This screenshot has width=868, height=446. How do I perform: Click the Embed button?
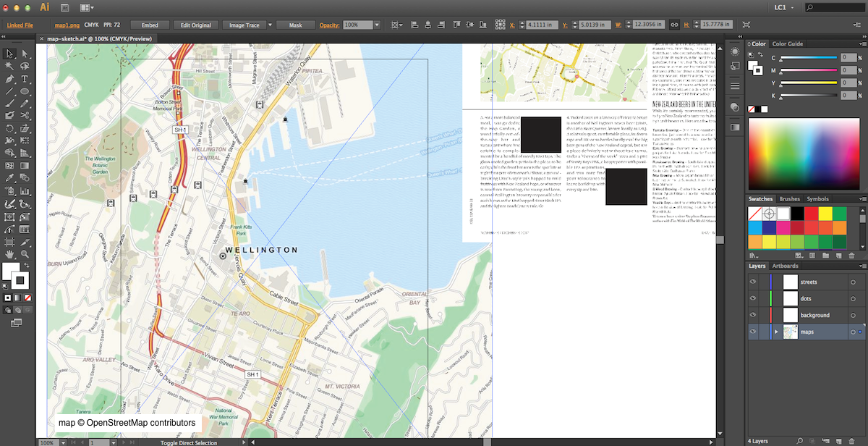pyautogui.click(x=150, y=25)
